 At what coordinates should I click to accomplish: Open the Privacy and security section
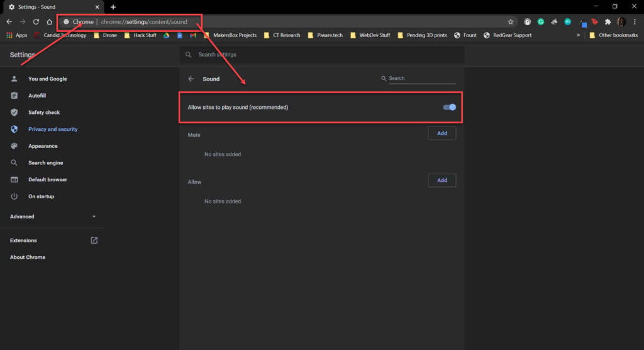pyautogui.click(x=53, y=129)
